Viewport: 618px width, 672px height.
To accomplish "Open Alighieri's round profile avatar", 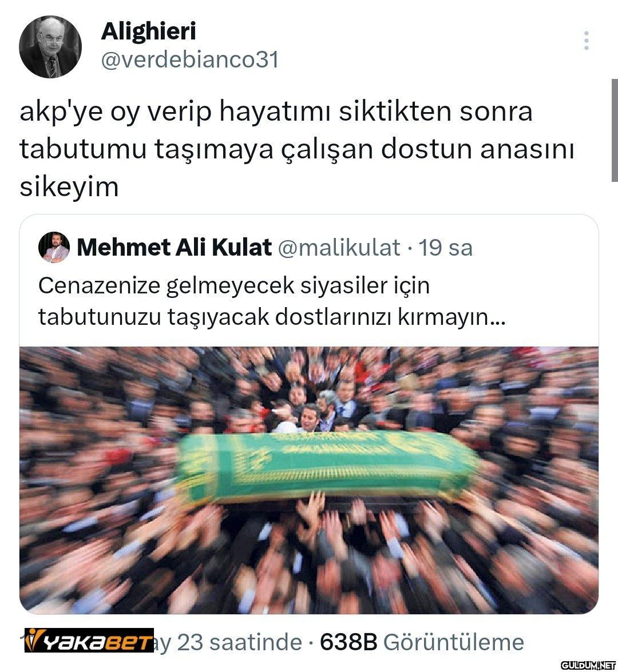I will point(50,47).
